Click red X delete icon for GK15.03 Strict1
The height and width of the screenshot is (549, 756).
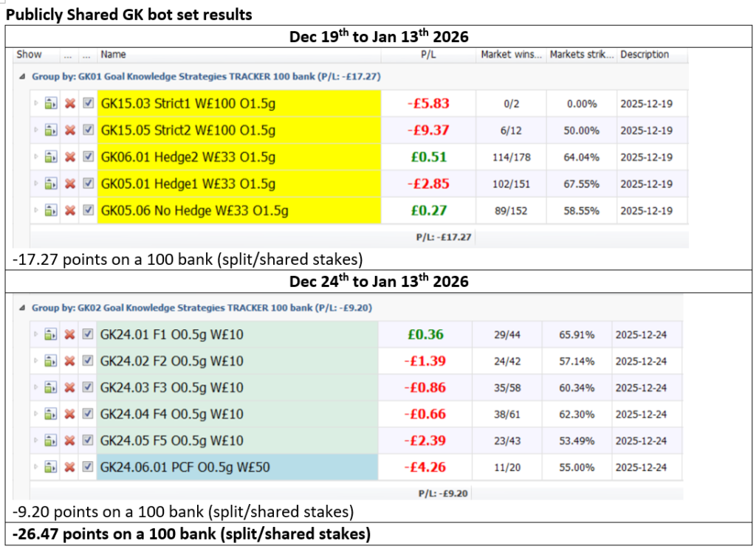point(70,104)
